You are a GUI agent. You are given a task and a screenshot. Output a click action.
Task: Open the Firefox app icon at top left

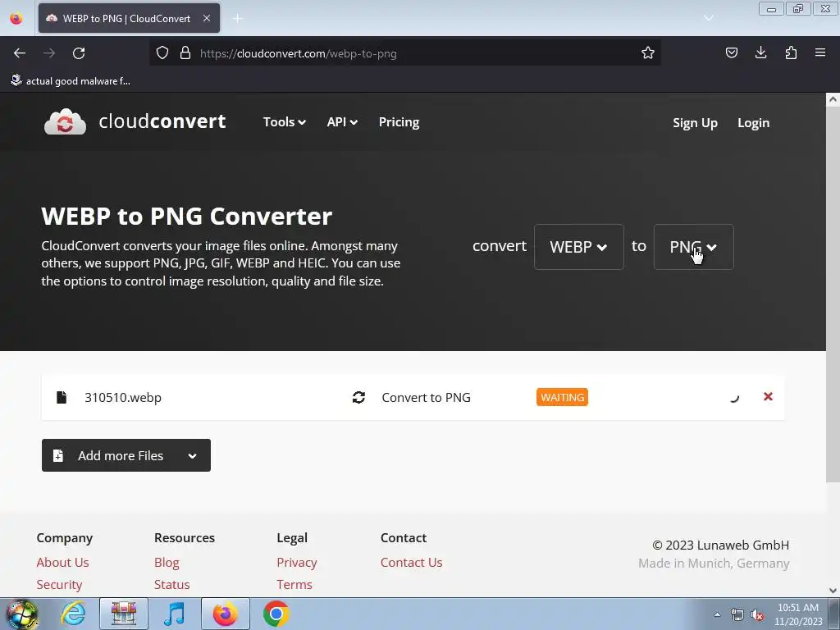pyautogui.click(x=16, y=19)
